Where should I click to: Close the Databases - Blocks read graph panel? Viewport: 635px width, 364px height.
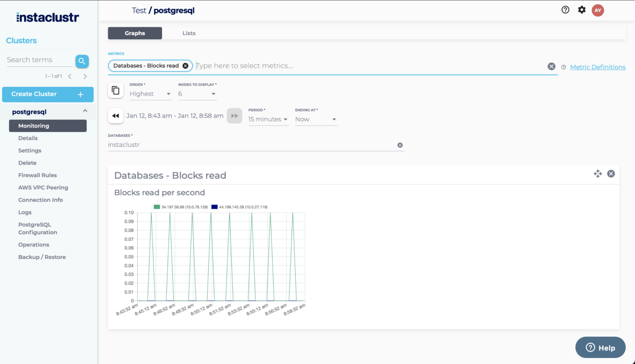(x=611, y=174)
